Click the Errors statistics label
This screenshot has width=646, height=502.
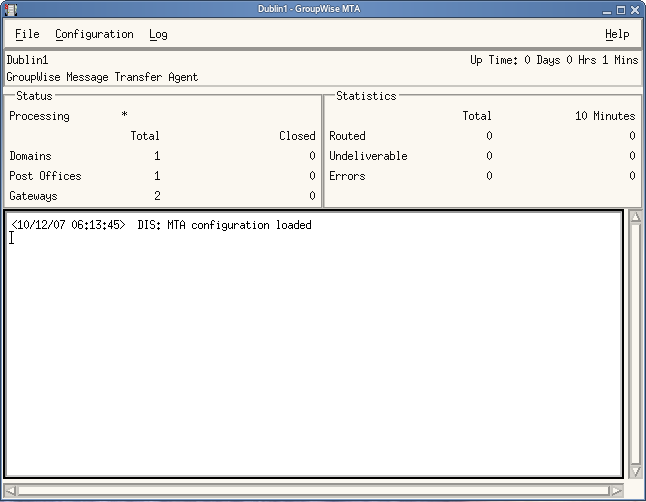click(347, 176)
